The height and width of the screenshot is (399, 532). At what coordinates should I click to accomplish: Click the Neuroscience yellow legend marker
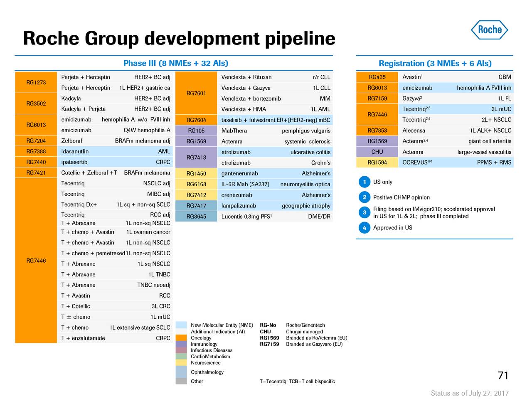(x=181, y=362)
